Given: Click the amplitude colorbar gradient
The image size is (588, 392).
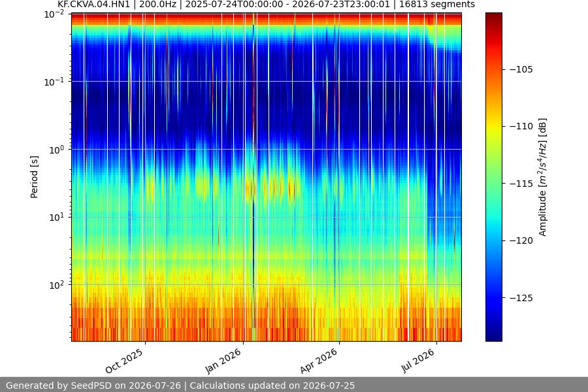Looking at the screenshot, I should 493,177.
